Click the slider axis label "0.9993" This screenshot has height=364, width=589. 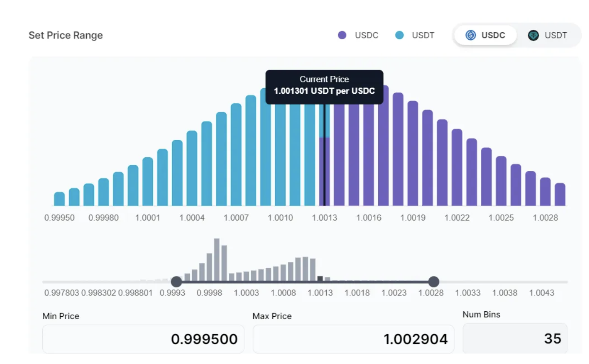172,293
